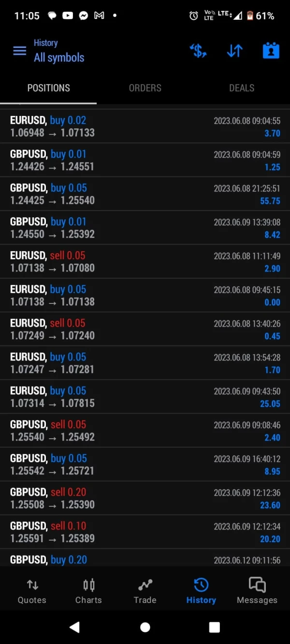This screenshot has height=644, width=290.
Task: Switch to the DEALS tab
Action: point(242,88)
